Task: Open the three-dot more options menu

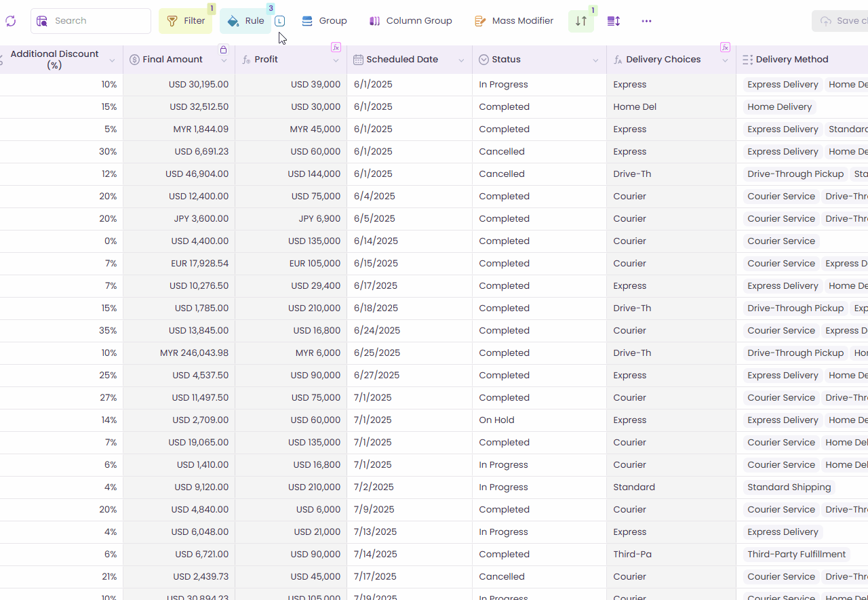Action: pos(646,21)
